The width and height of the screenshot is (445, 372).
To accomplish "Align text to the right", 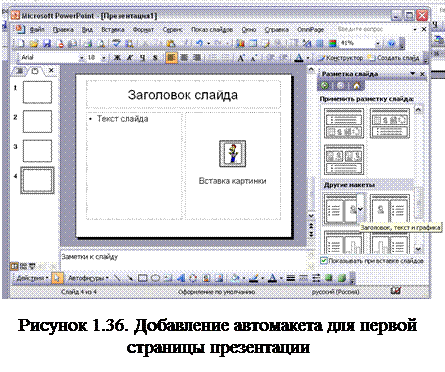I will [197, 58].
